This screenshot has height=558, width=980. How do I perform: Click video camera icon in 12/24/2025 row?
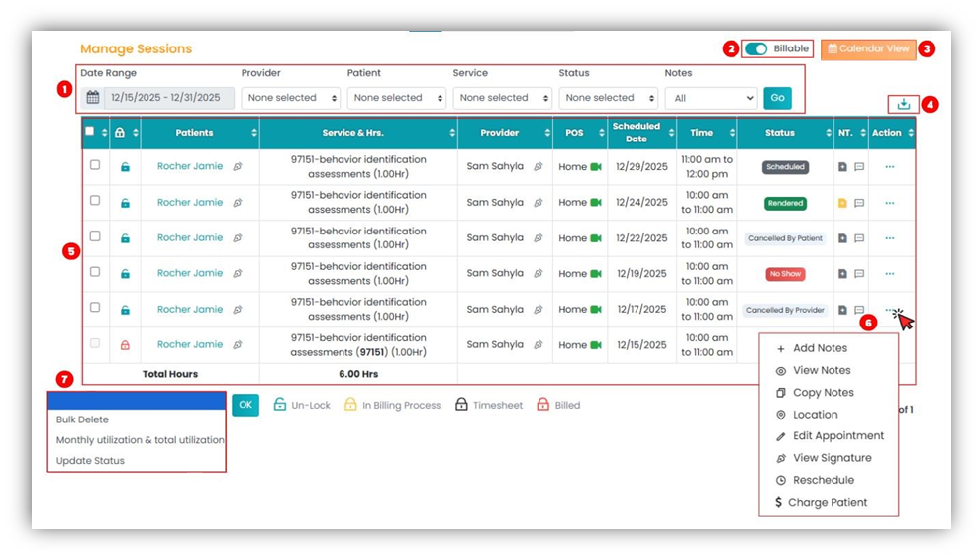coord(596,203)
